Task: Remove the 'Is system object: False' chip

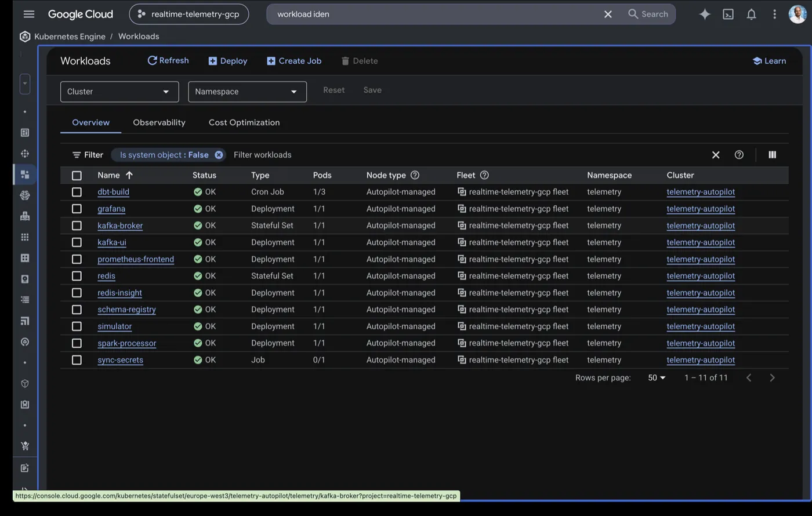Action: pos(219,155)
